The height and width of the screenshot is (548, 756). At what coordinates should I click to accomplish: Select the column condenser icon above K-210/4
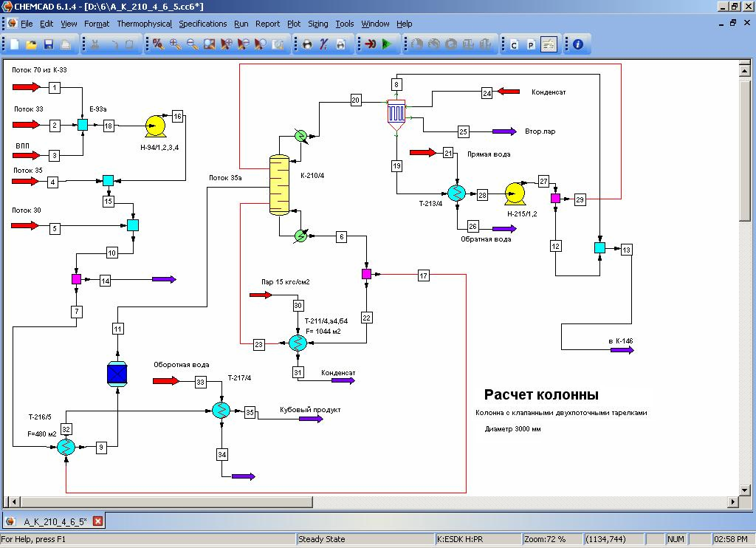(301, 136)
